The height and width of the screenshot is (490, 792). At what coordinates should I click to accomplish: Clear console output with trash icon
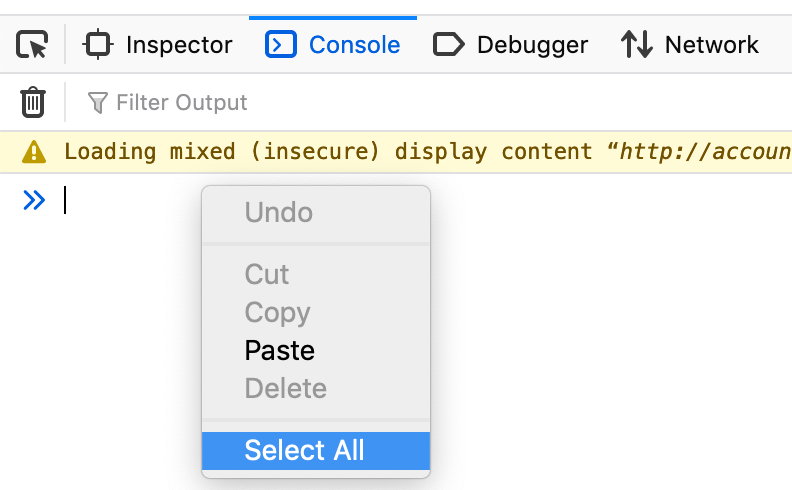coord(33,102)
